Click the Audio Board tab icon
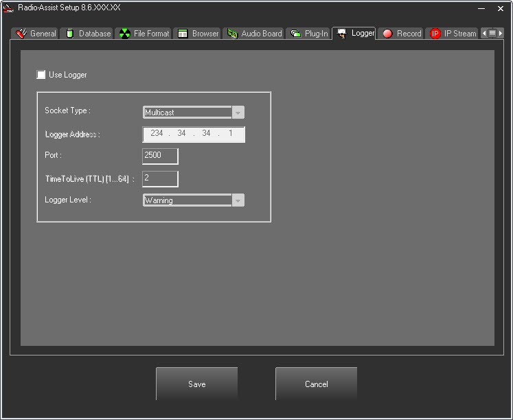The image size is (513, 420). click(x=232, y=34)
